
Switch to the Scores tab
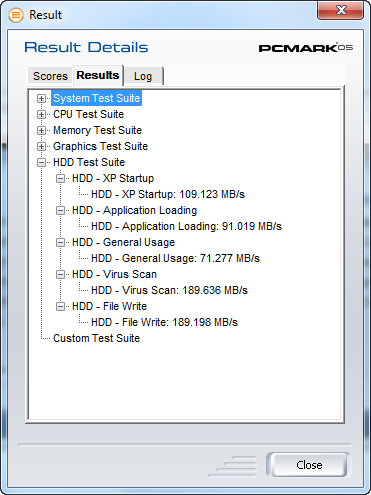pyautogui.click(x=50, y=76)
